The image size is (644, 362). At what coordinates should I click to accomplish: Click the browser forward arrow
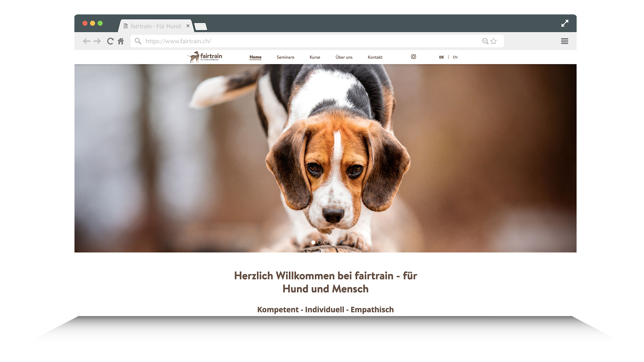97,41
